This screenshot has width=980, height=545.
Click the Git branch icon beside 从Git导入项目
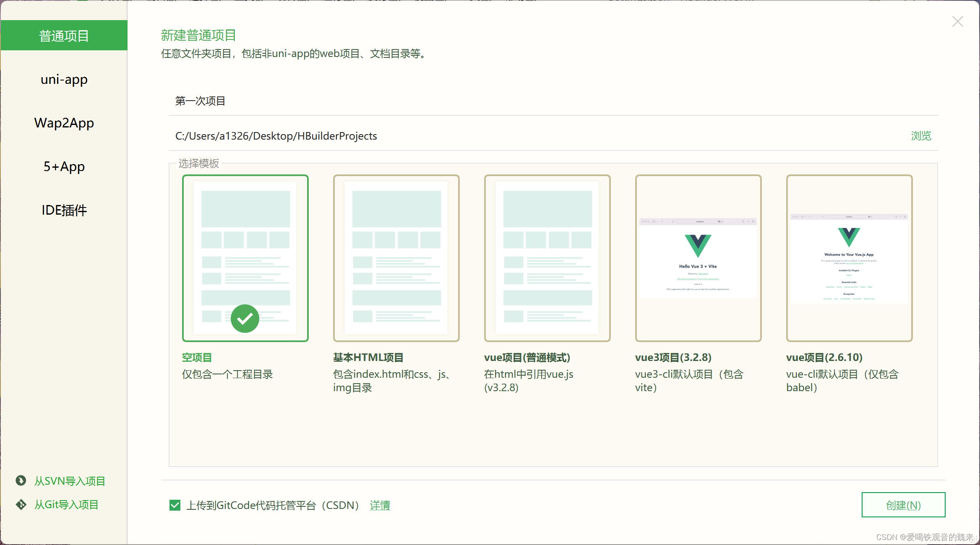(21, 504)
